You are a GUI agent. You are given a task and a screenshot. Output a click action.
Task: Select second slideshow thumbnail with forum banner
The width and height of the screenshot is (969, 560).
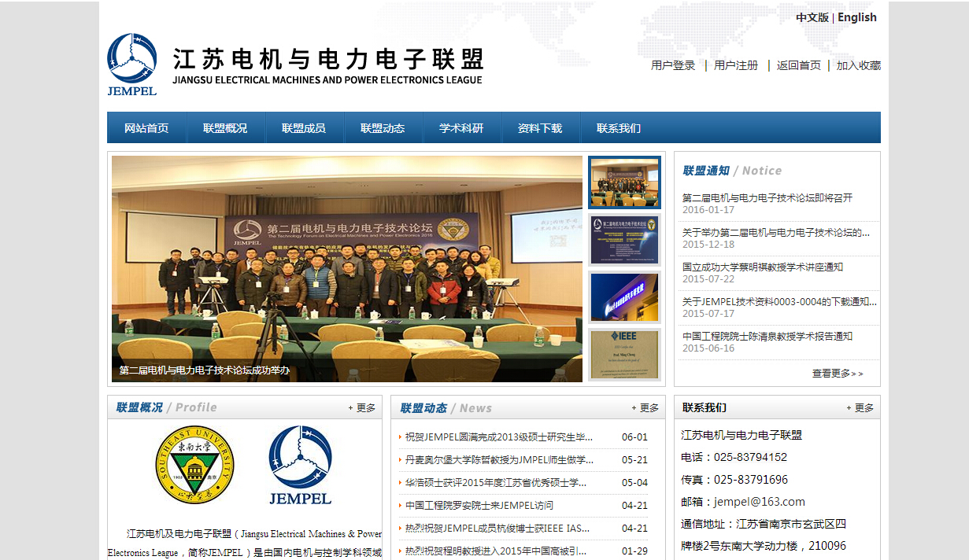click(625, 240)
